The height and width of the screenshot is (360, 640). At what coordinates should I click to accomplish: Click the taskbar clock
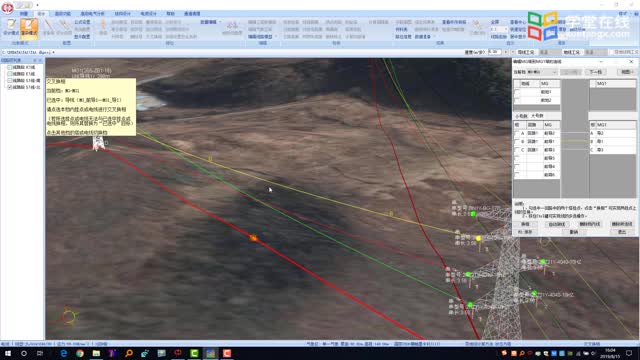coord(611,353)
